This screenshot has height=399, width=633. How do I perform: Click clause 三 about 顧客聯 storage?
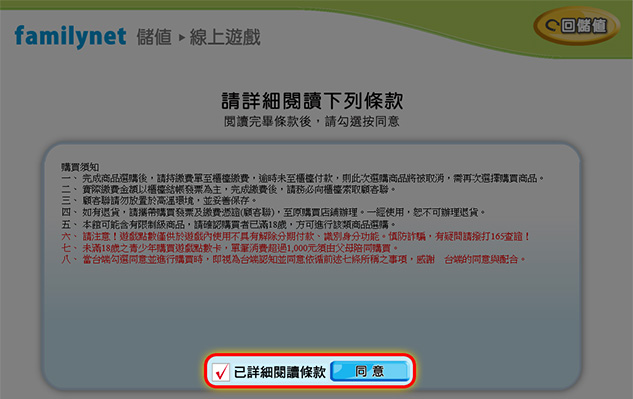point(159,201)
